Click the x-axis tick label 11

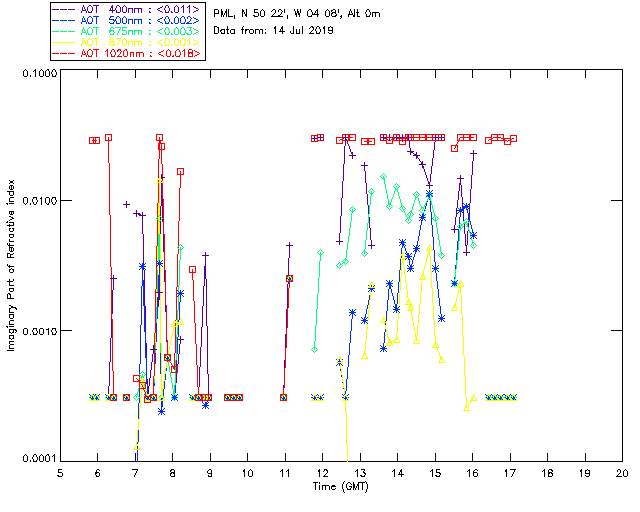[x=285, y=473]
